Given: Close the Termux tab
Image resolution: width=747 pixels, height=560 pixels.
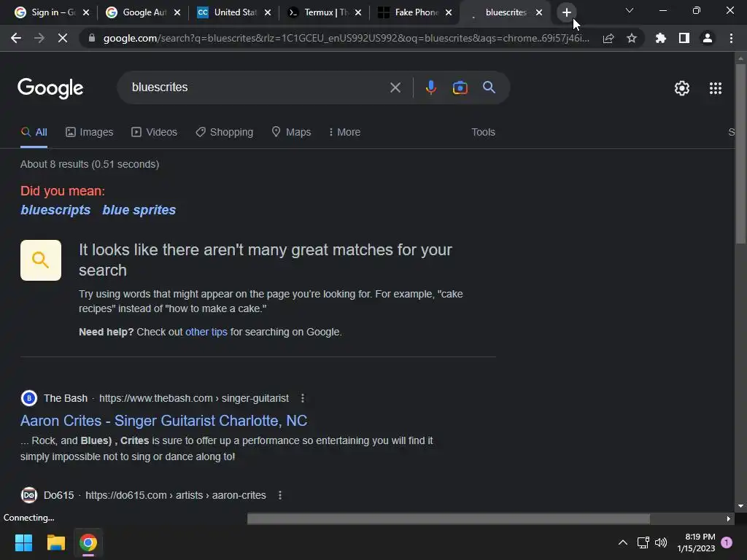Looking at the screenshot, I should point(358,13).
